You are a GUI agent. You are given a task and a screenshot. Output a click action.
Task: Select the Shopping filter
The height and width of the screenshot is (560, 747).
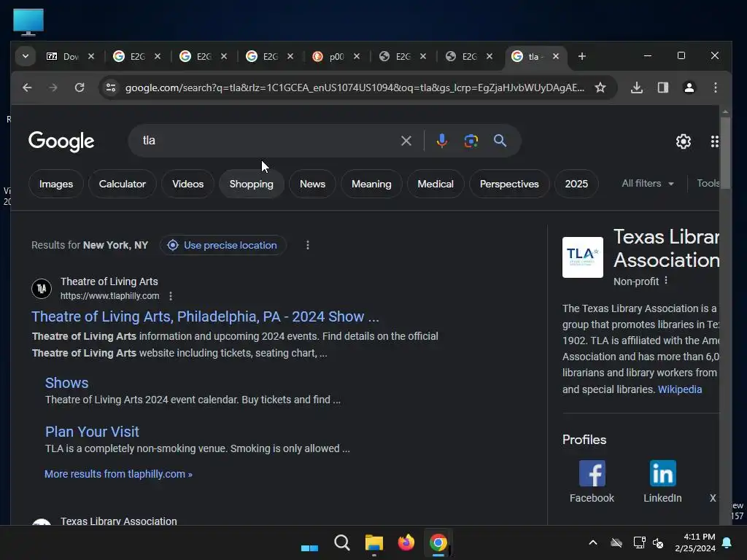point(252,184)
